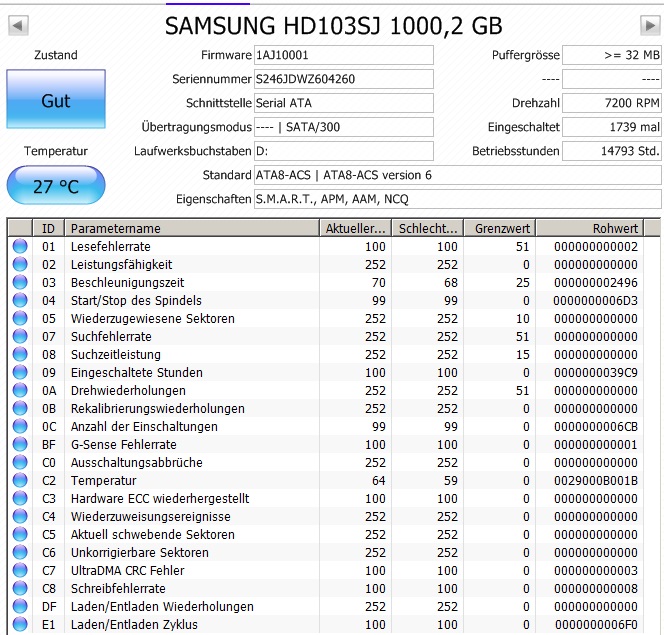The height and width of the screenshot is (635, 664).
Task: Click the Laufwerksbuchstaben D: field
Action: (x=344, y=151)
